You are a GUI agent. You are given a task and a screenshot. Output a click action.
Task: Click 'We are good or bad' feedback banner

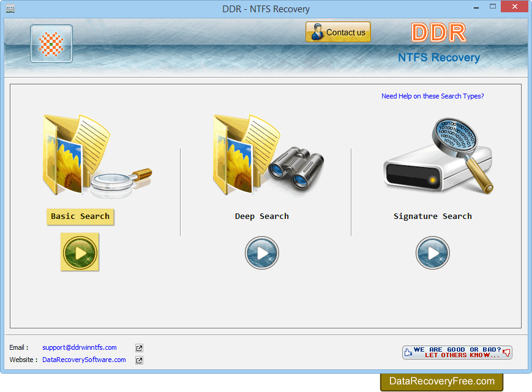(x=457, y=352)
